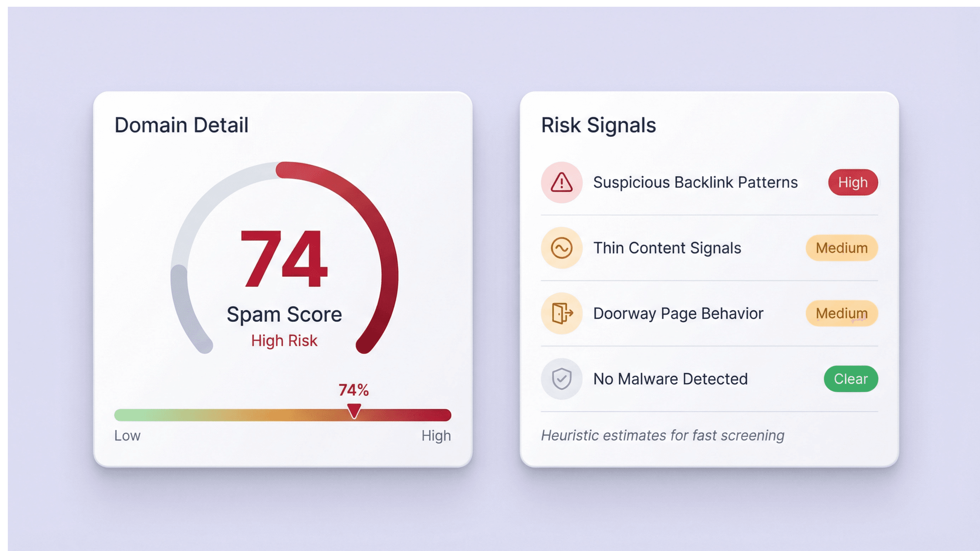The width and height of the screenshot is (980, 551).
Task: Select the Suspicious Backlink Patterns row label
Action: (x=695, y=182)
